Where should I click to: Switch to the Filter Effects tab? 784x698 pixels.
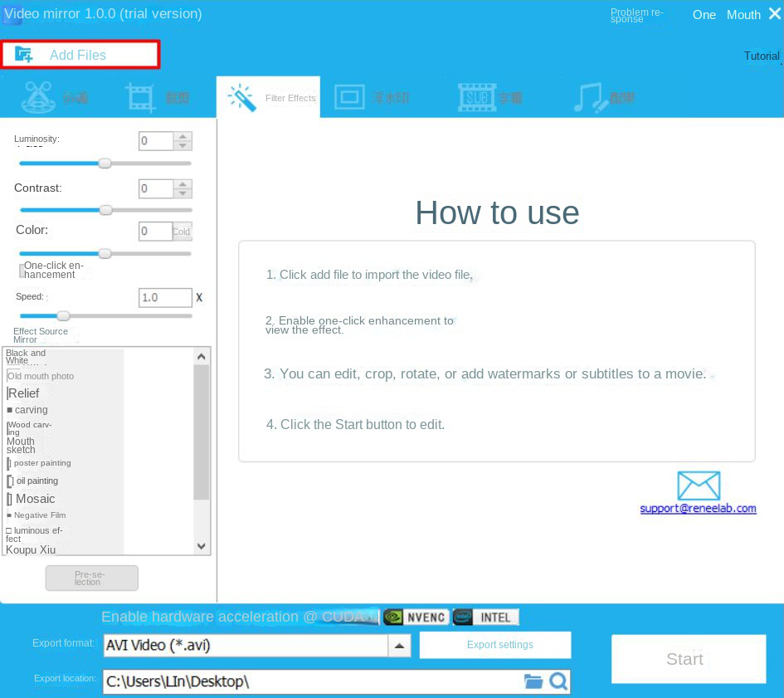tap(268, 97)
